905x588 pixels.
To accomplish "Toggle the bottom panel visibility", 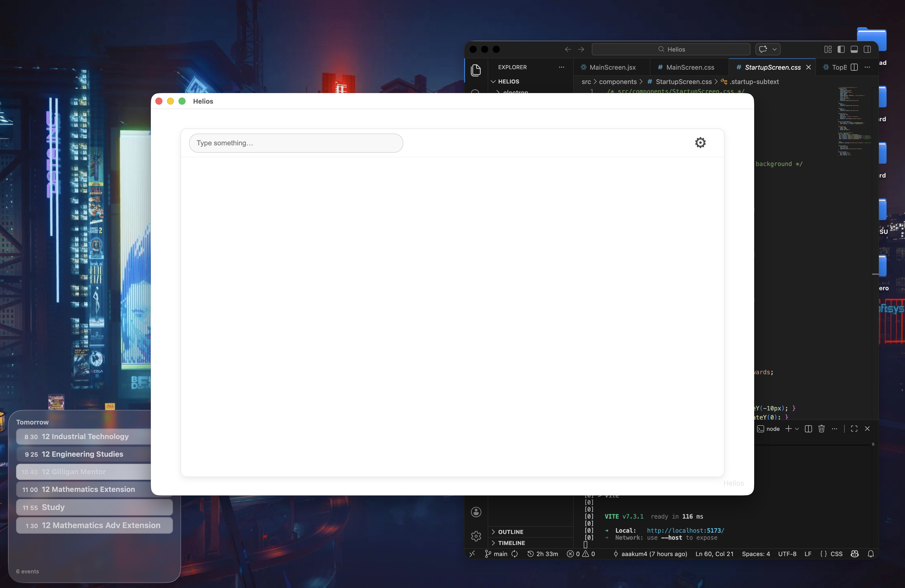I will [854, 50].
